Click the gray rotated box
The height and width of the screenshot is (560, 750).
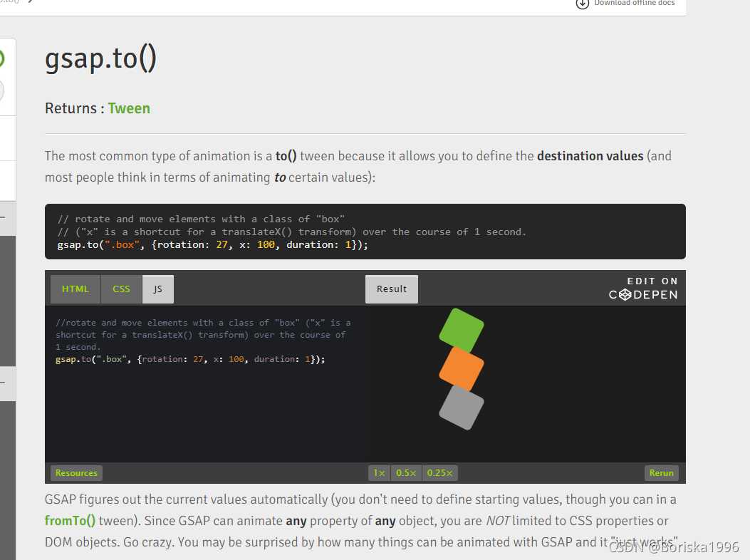pos(462,408)
